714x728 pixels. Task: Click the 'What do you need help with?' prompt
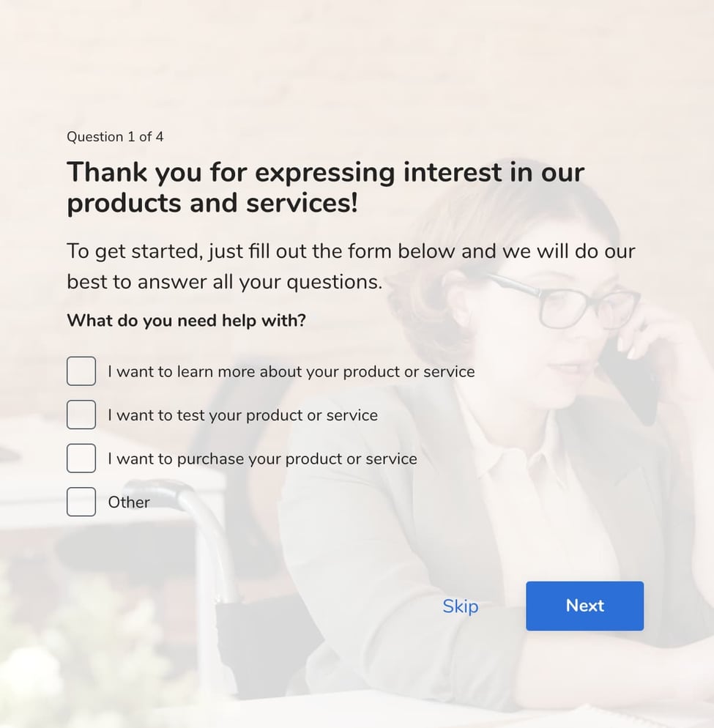tap(186, 321)
